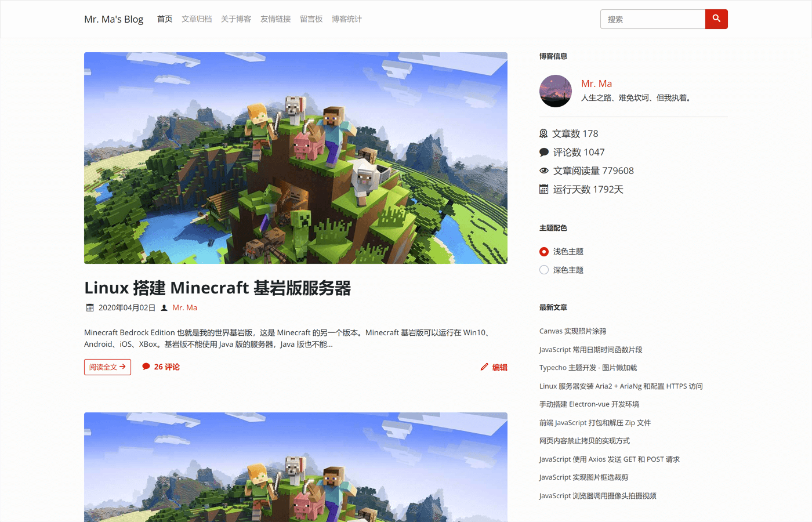812x522 pixels.
Task: Click the red search magnifier button
Action: coord(716,19)
